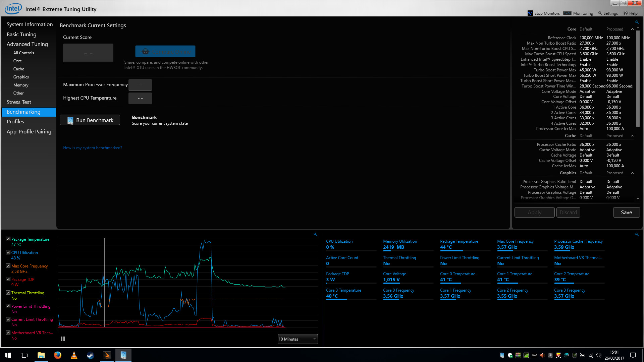Toggle Thermal Throttling graph checkbox

[8, 293]
